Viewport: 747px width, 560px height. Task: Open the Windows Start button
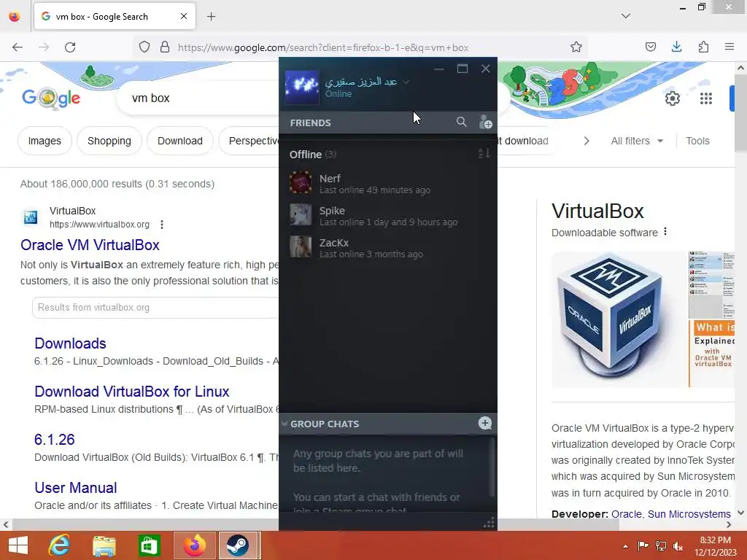(x=18, y=545)
